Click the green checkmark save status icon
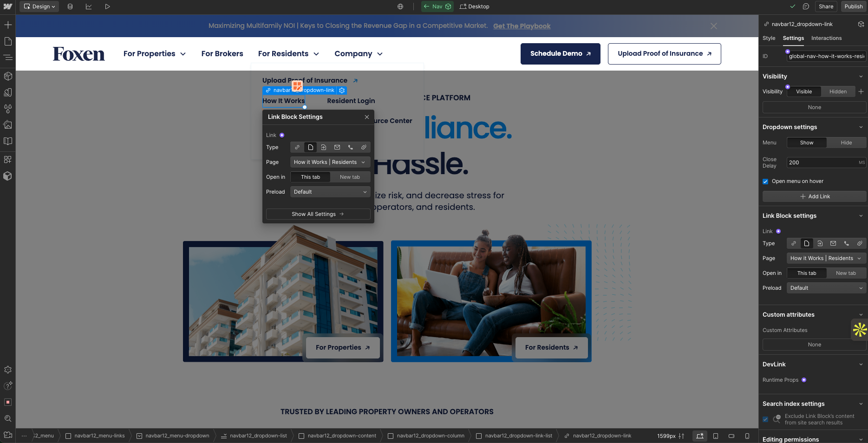868x443 pixels. pyautogui.click(x=793, y=7)
